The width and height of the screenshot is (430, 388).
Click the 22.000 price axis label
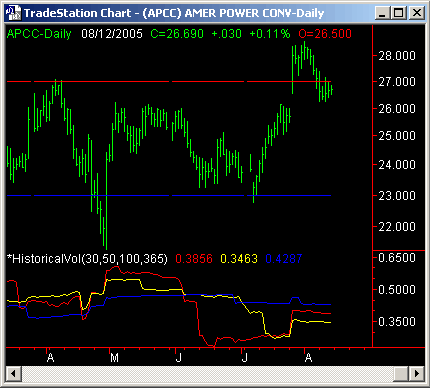tap(397, 227)
